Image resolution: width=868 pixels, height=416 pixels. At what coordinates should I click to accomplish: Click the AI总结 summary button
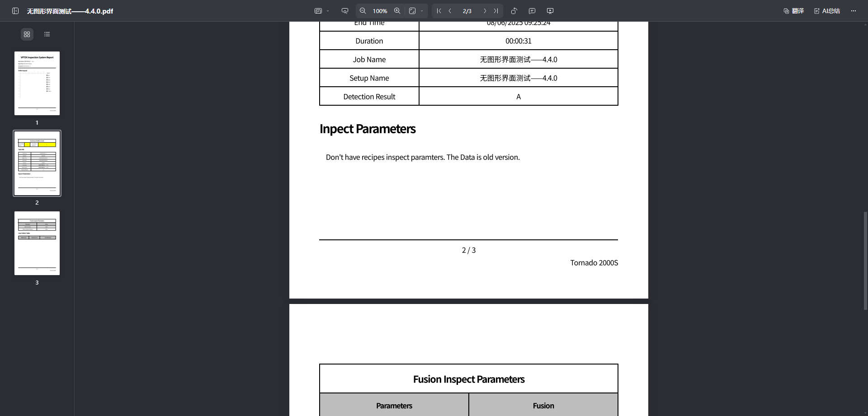[827, 11]
